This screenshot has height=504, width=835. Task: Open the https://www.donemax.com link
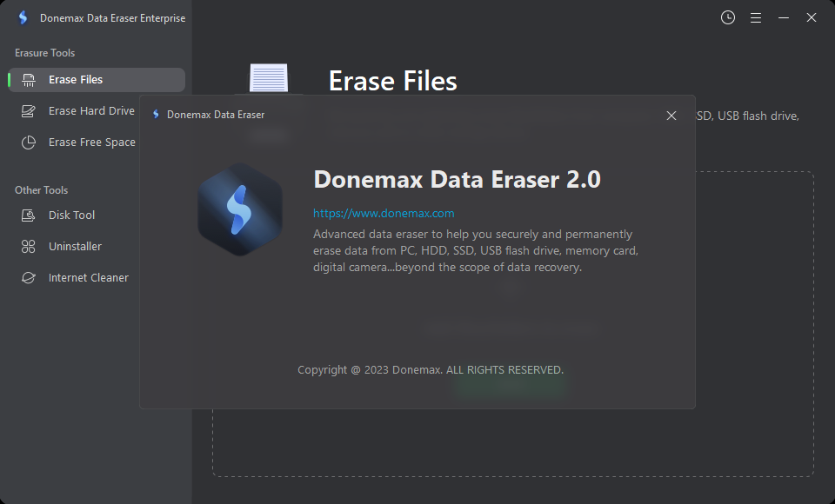pos(384,214)
